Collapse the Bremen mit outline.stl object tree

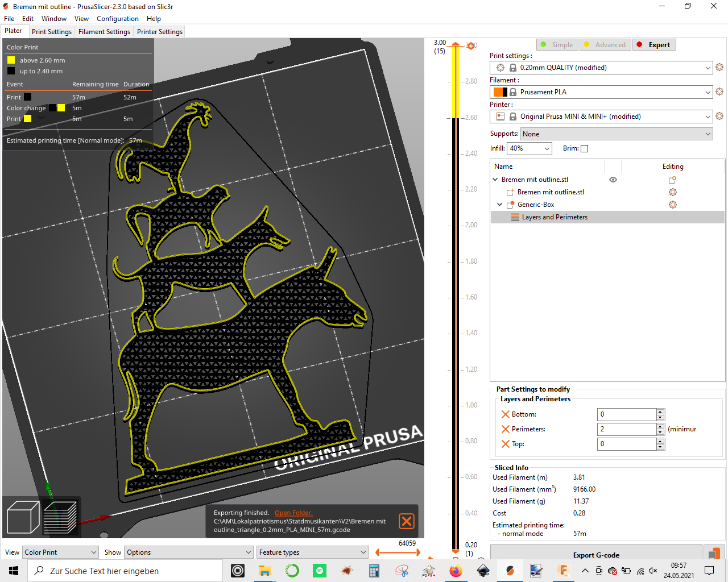point(495,180)
